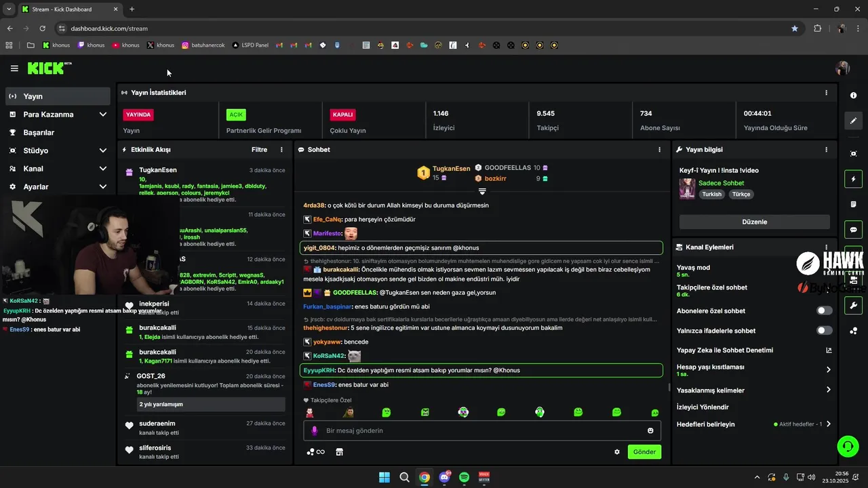Image resolution: width=868 pixels, height=488 pixels.
Task: Open batuhanercok Instagram bookmark
Action: pos(203,45)
